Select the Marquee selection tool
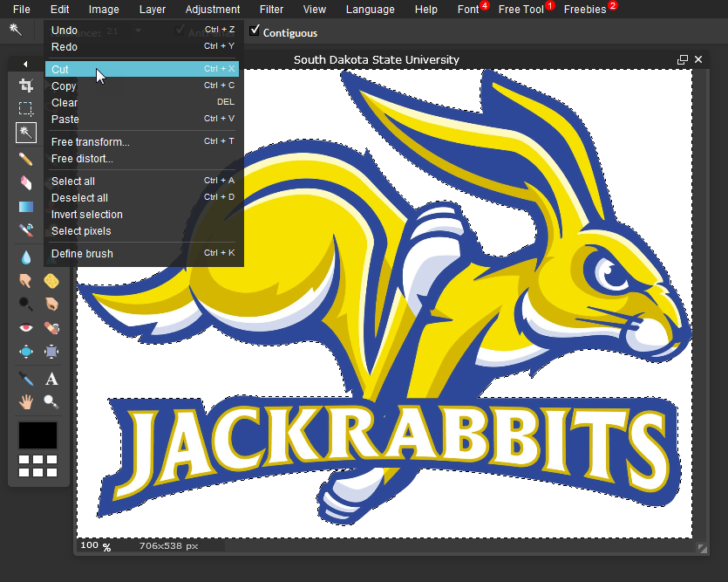 26,109
